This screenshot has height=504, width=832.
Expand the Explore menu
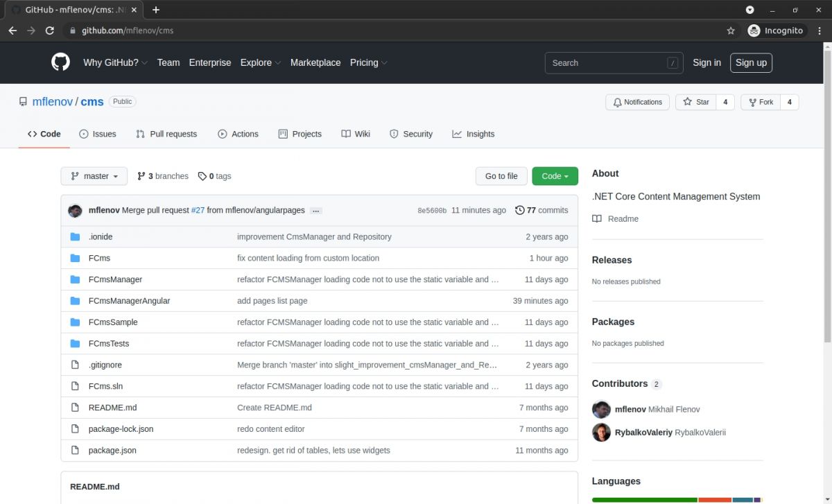click(x=260, y=62)
